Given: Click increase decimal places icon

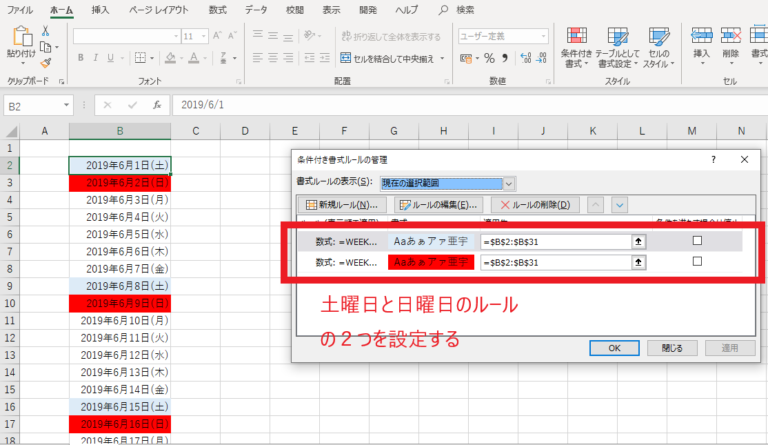Looking at the screenshot, I should [526, 58].
